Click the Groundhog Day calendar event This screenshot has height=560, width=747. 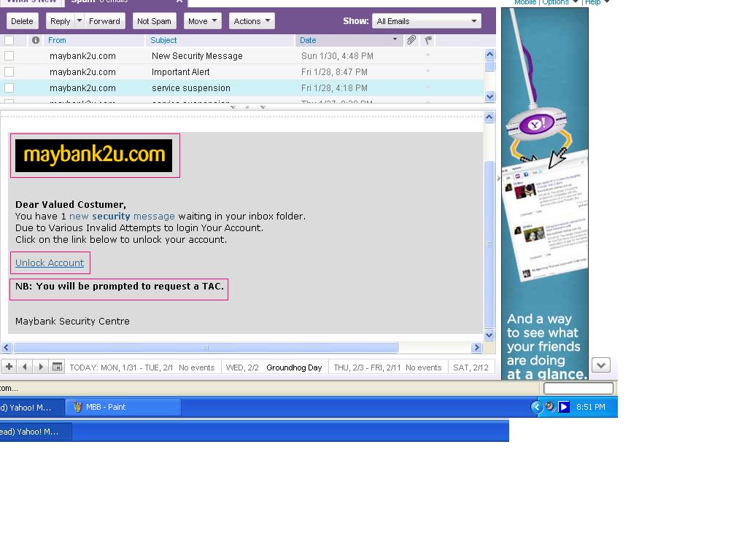[x=294, y=367]
